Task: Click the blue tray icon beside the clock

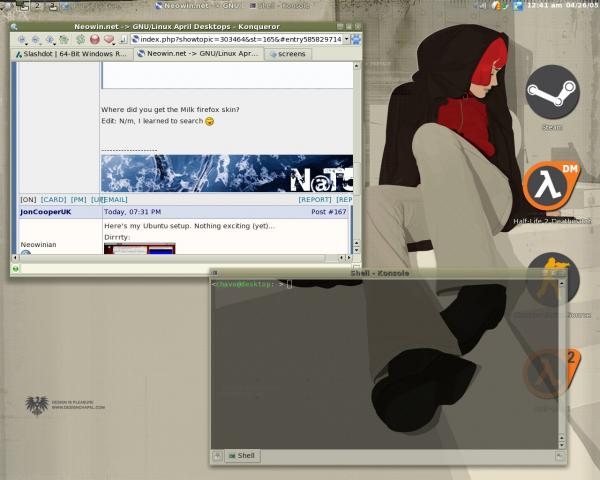Action: (518, 6)
